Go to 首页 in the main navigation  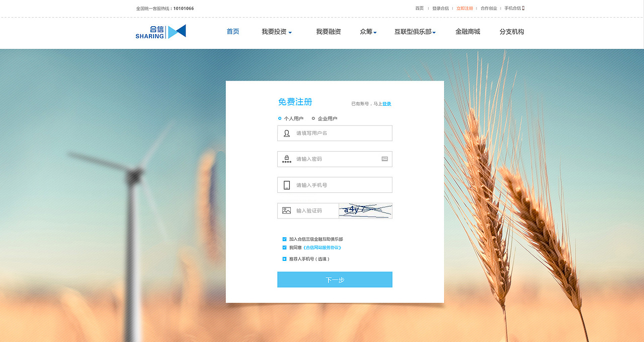[233, 32]
